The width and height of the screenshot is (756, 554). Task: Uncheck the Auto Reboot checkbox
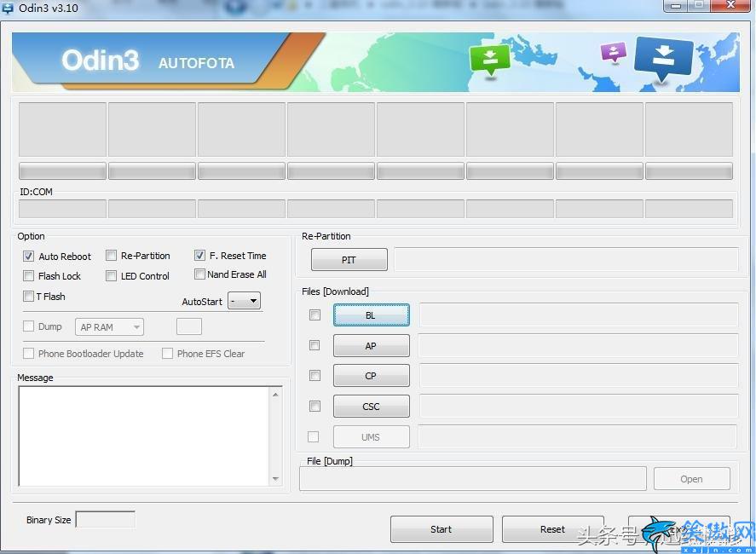tap(28, 256)
